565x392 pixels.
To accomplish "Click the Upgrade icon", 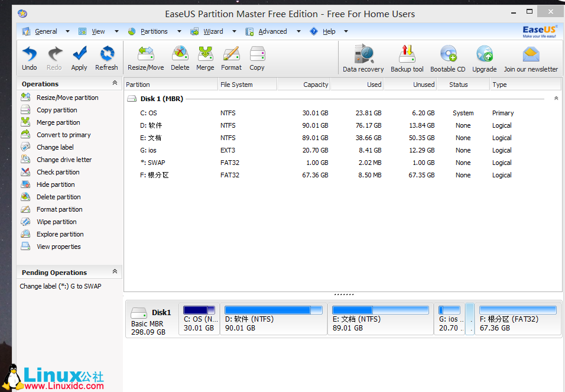I will [x=484, y=57].
